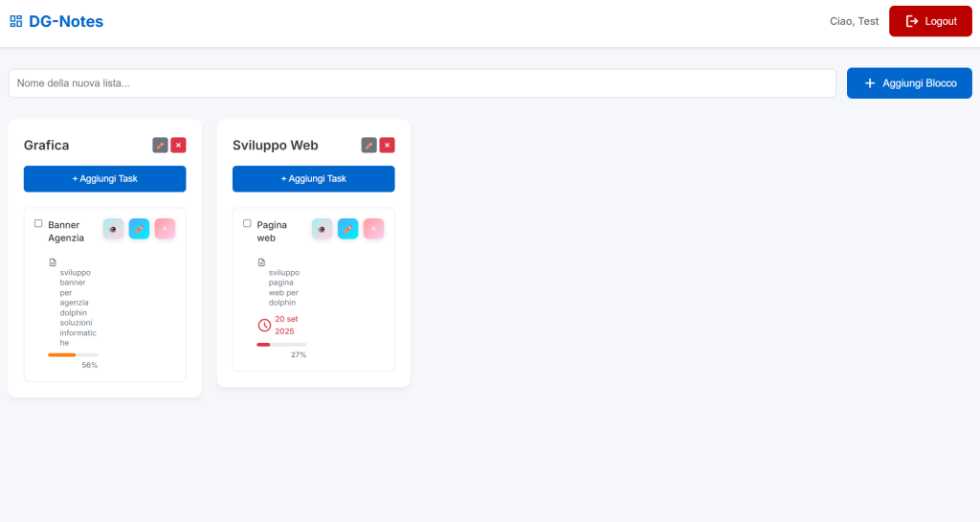Screen dimensions: 980x522
Task: Log out using the Logout button
Action: tap(930, 21)
